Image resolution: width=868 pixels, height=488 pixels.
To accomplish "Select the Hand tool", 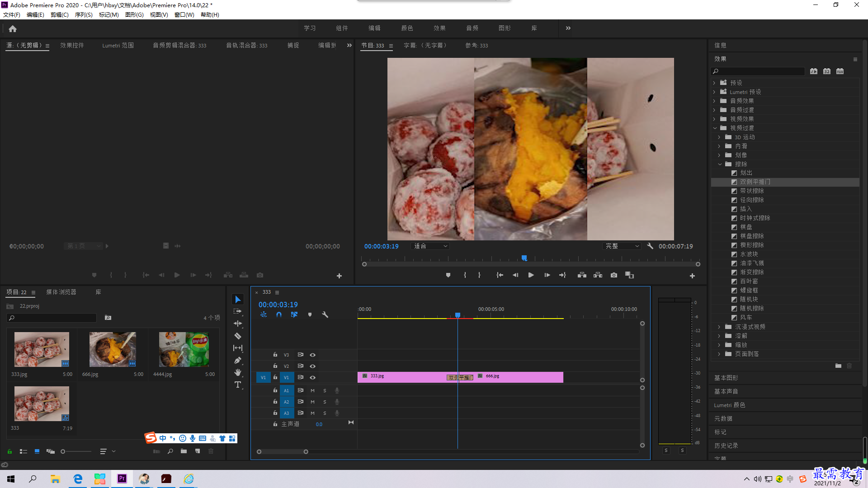I will coord(238,372).
